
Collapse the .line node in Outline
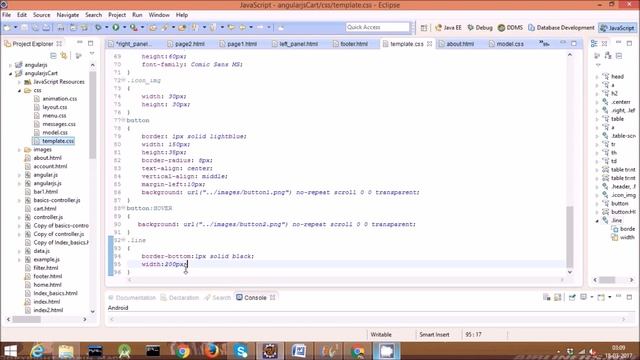[597, 220]
